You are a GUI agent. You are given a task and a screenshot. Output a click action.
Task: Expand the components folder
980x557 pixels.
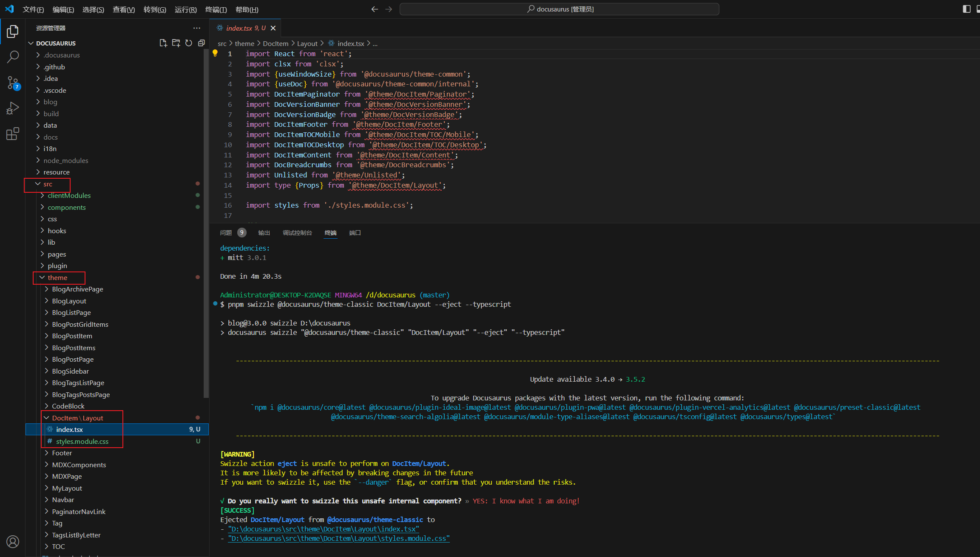coord(67,207)
